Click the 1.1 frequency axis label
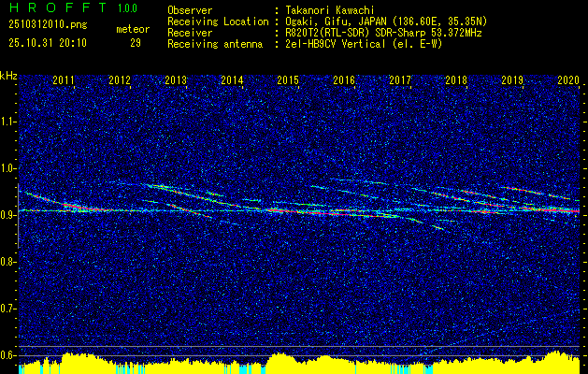 tap(7, 122)
